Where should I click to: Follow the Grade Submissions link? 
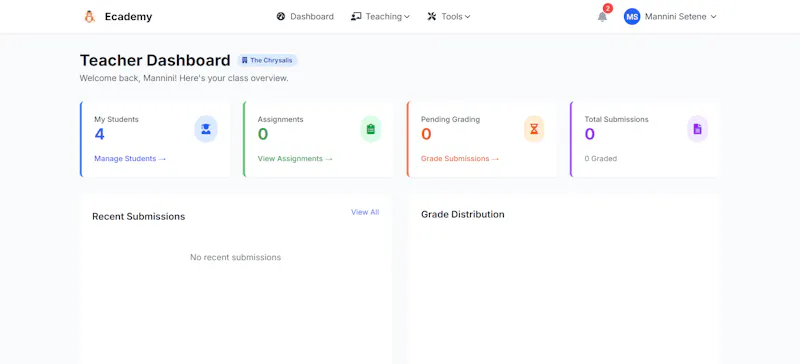tap(460, 159)
